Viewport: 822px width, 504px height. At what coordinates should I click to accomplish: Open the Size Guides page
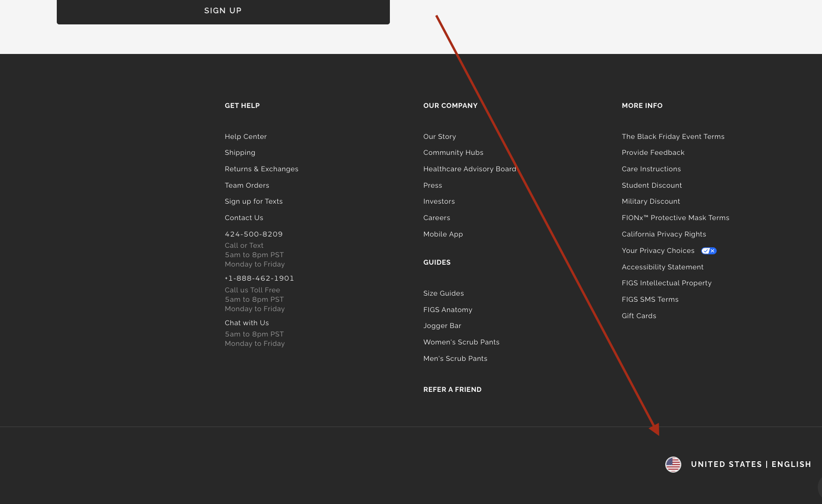pos(443,293)
